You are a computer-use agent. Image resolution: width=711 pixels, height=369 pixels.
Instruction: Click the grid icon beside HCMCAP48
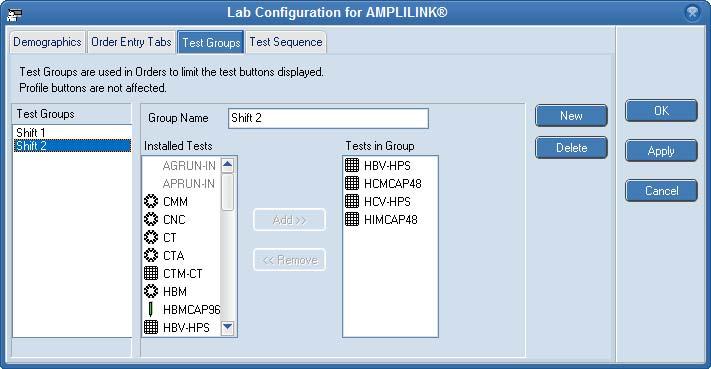click(352, 183)
